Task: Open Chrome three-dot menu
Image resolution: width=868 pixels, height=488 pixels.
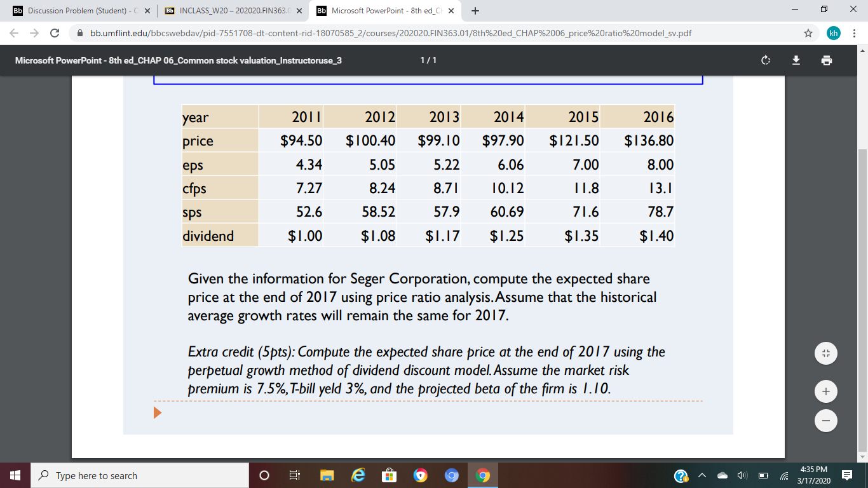Action: (x=854, y=33)
